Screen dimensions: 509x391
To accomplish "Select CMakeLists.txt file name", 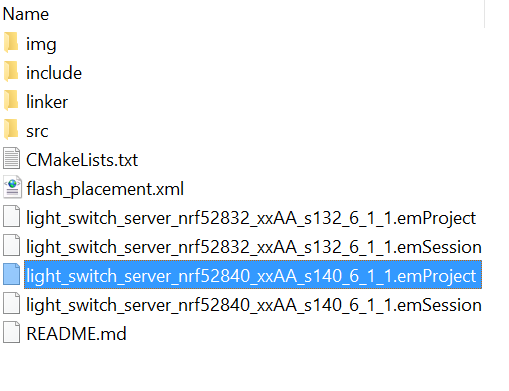I will pos(82,160).
